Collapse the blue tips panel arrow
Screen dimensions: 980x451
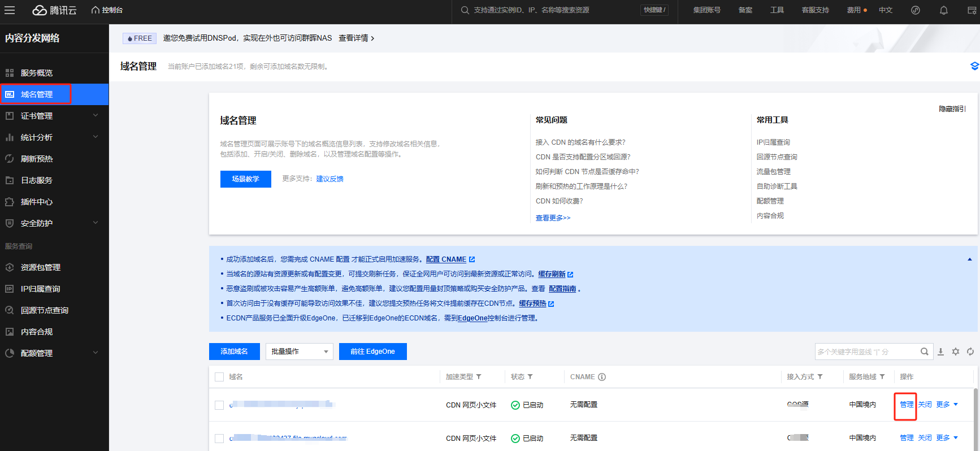coord(970,259)
